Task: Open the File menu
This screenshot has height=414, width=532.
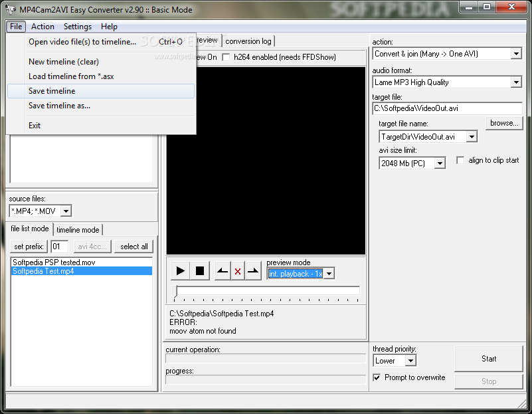Action: [16, 27]
